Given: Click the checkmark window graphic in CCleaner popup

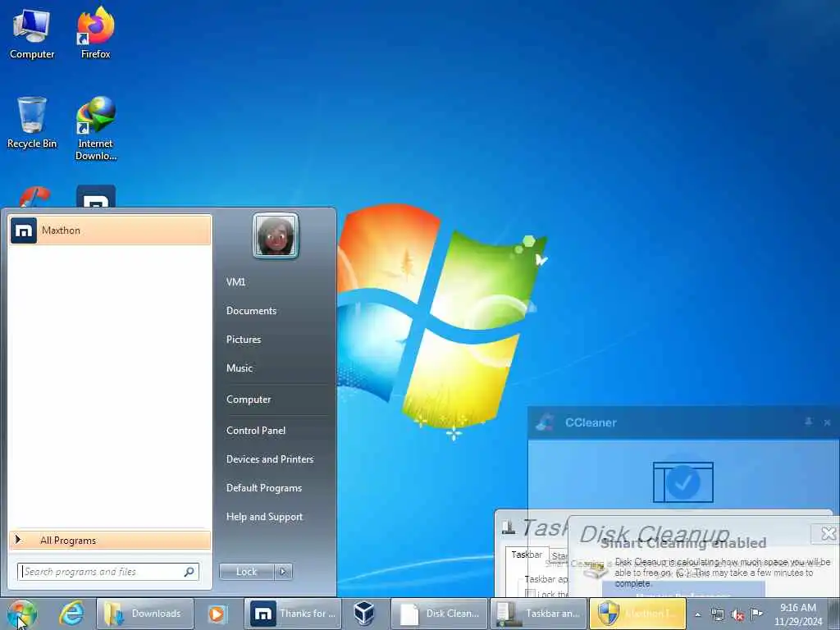Looking at the screenshot, I should 683,482.
